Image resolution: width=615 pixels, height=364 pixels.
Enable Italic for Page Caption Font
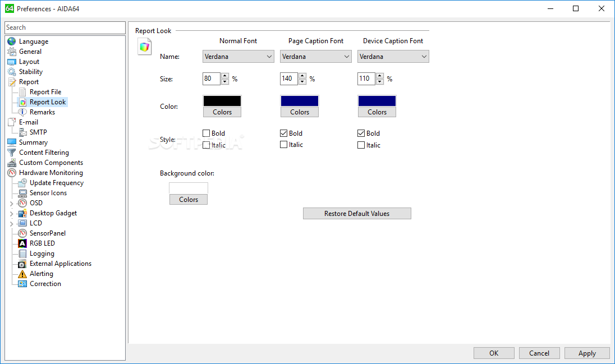(x=283, y=145)
